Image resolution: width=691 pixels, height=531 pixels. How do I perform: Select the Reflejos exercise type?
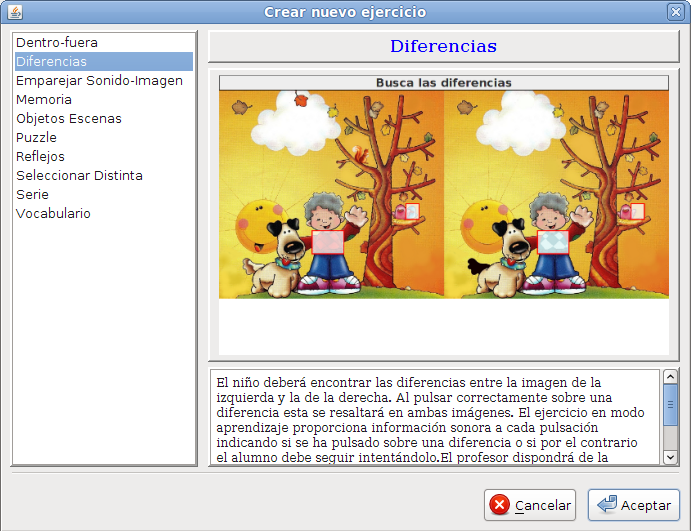104,156
